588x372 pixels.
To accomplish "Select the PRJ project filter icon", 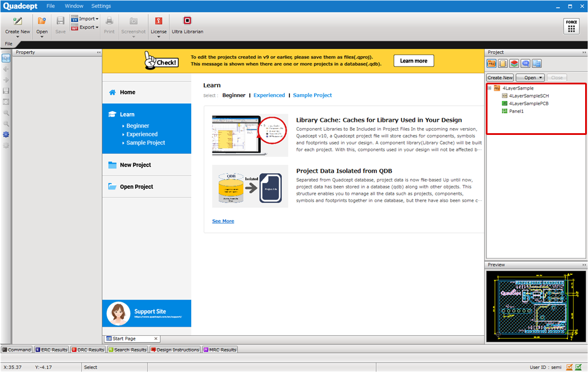I will [492, 64].
